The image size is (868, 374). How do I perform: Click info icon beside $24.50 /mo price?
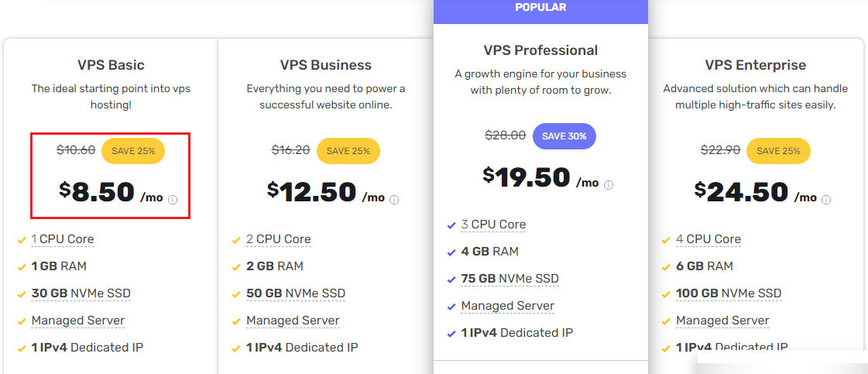[825, 200]
